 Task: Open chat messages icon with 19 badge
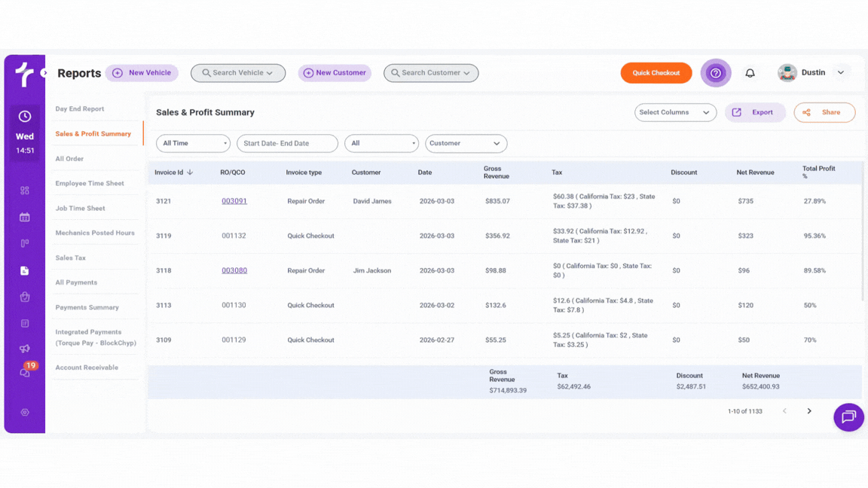click(25, 373)
